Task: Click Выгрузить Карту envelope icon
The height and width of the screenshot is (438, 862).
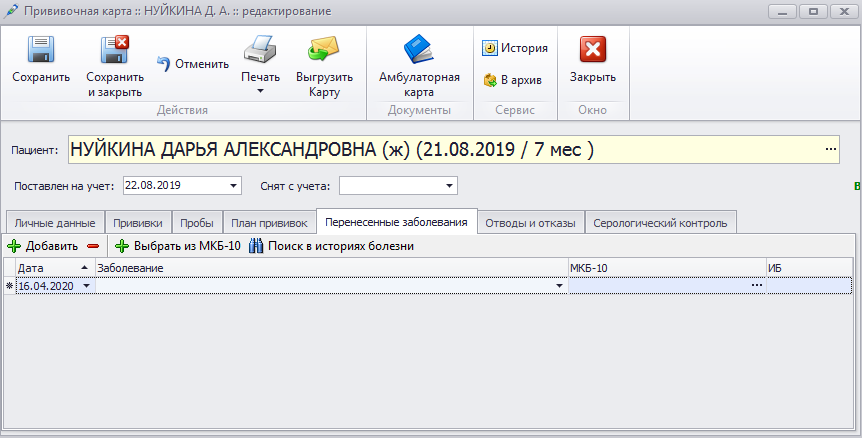Action: coord(324,52)
